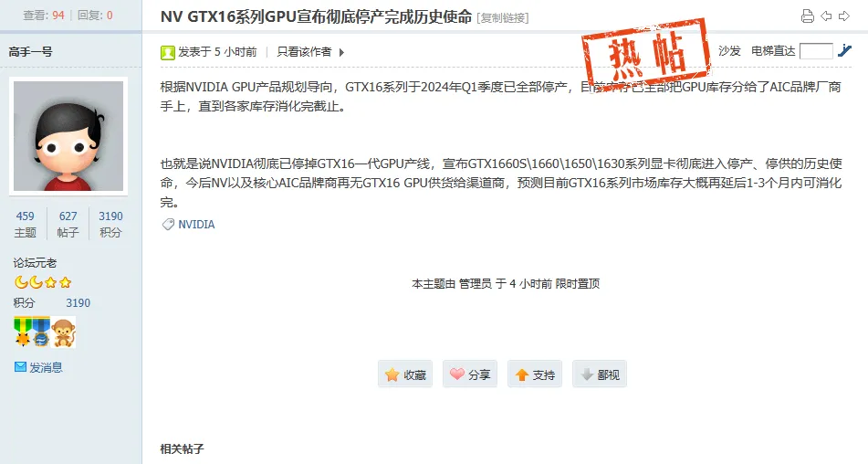Go to next thread arrow icon
Viewport: 868px width, 464px height.
(843, 16)
